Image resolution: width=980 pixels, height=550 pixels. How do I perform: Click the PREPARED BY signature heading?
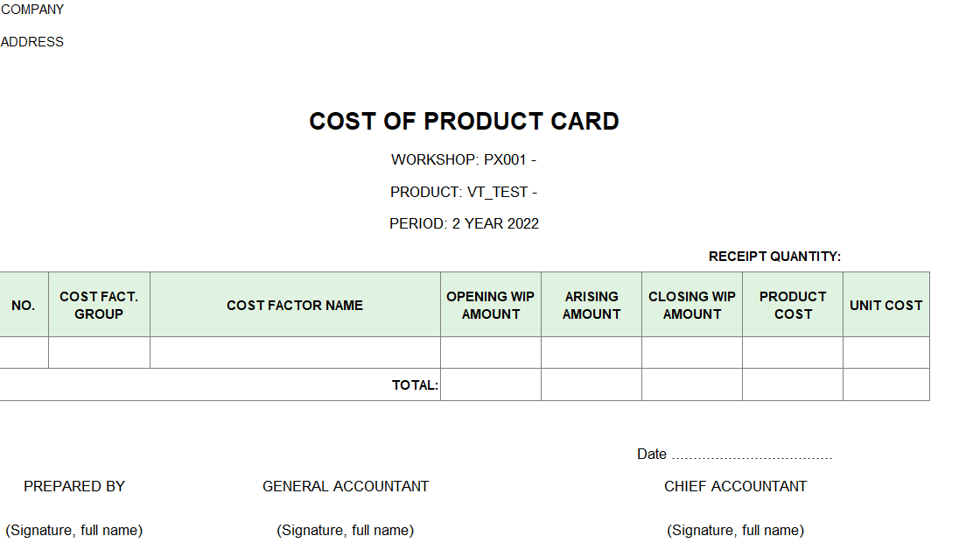click(74, 486)
